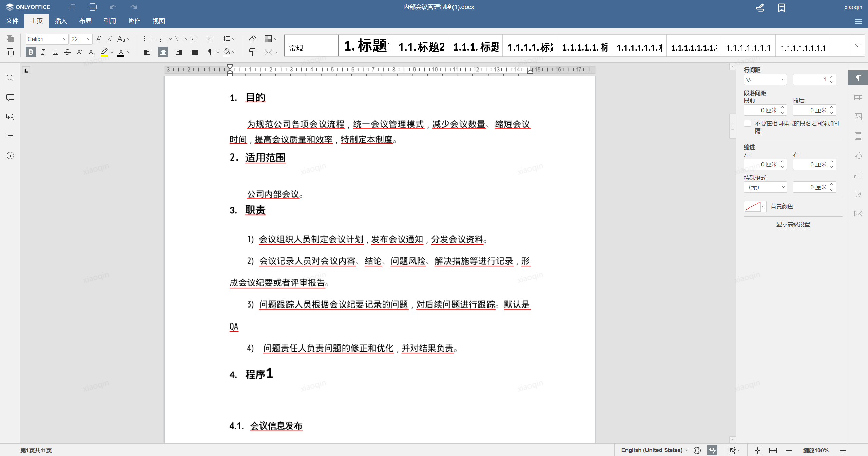This screenshot has width=868, height=456.
Task: Redo the last action
Action: click(133, 7)
